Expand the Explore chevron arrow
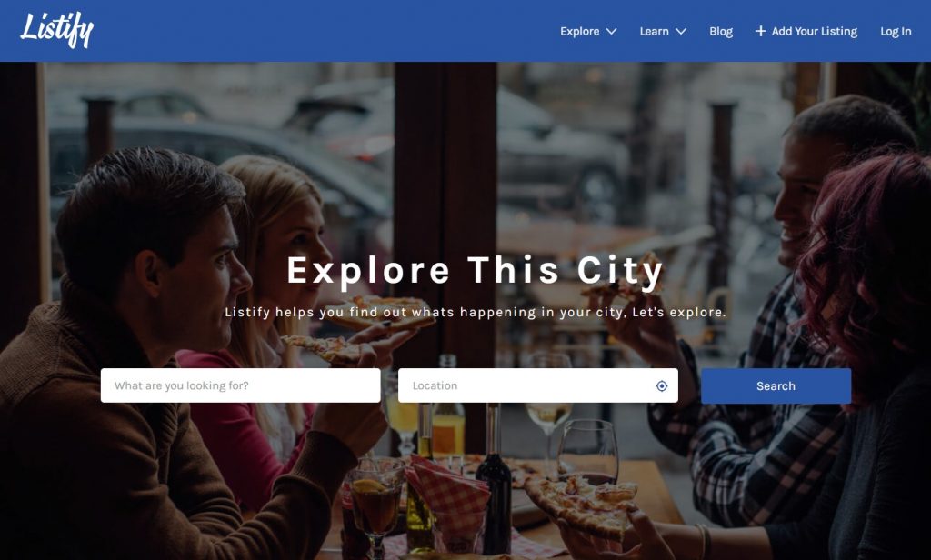 click(x=611, y=32)
